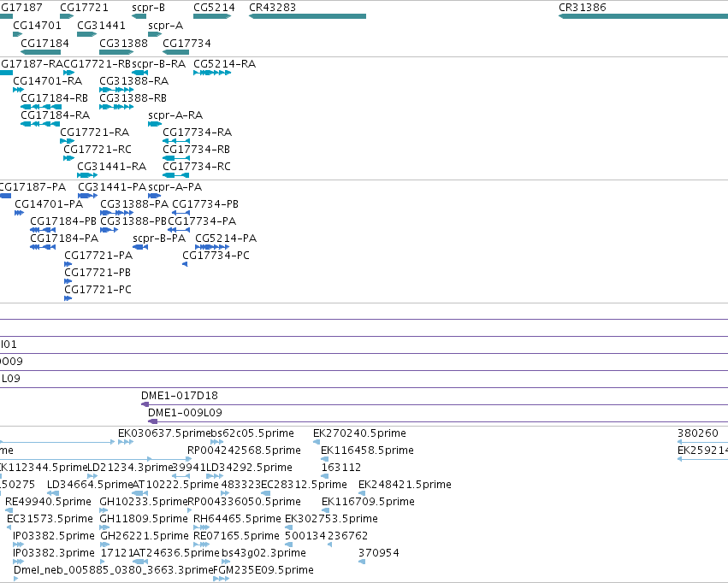Select protein CG17184-PB

[43, 230]
